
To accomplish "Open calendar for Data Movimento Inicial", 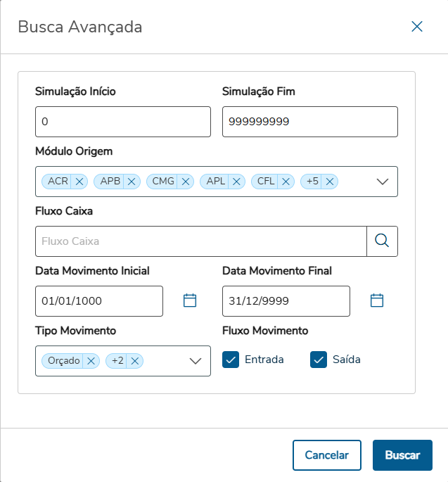I will click(189, 300).
